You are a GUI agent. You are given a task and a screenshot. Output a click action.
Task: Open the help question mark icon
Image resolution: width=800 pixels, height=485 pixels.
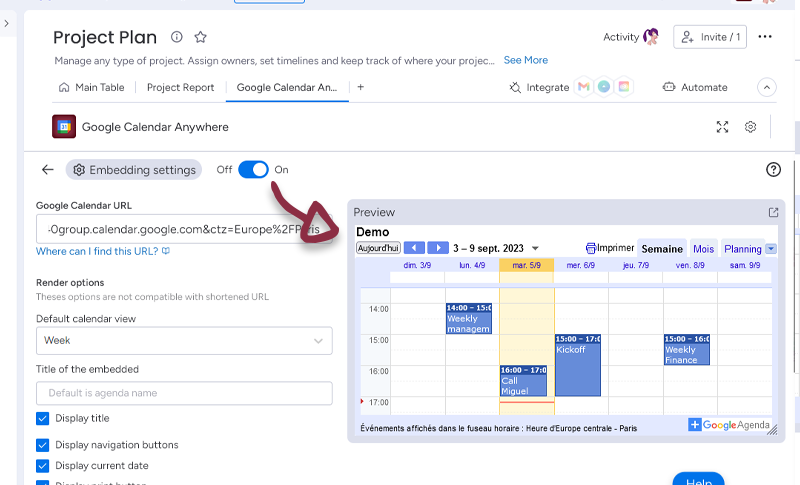(x=773, y=170)
